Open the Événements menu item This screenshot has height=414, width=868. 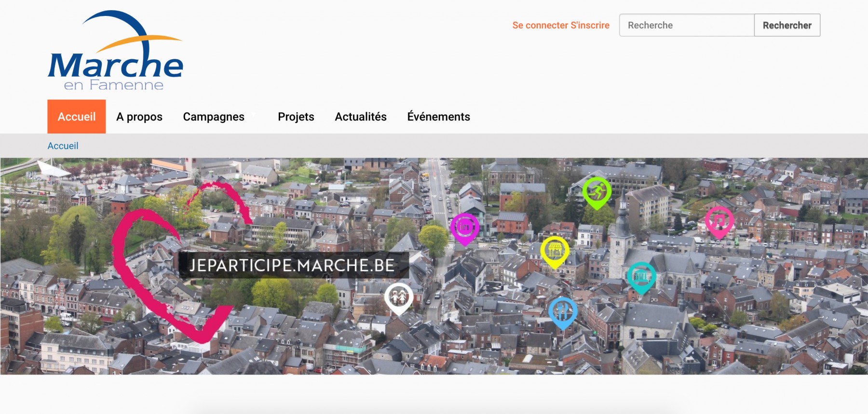(x=438, y=117)
